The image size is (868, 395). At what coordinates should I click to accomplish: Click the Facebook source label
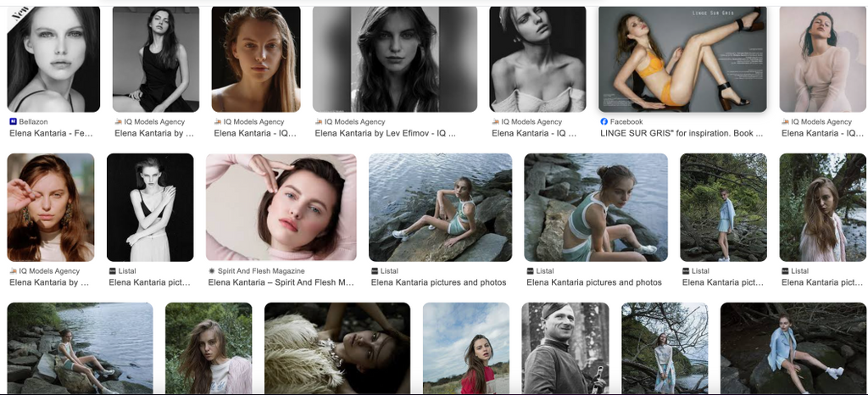626,122
